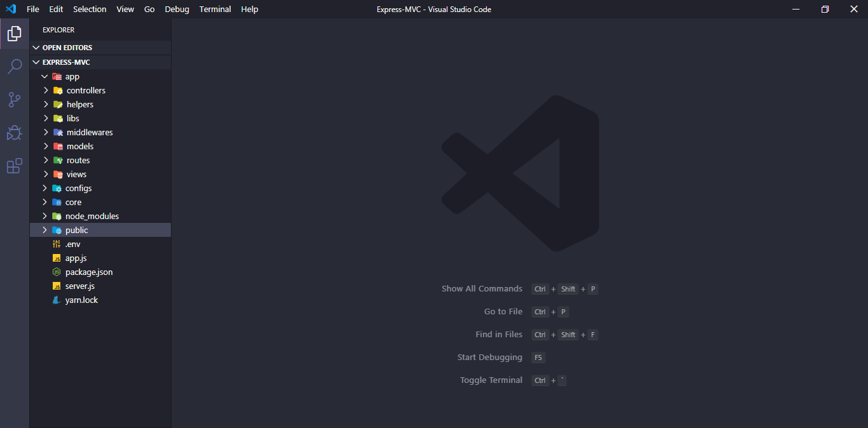Viewport: 868px width, 428px height.
Task: Expand the views folder chevron
Action: 46,174
